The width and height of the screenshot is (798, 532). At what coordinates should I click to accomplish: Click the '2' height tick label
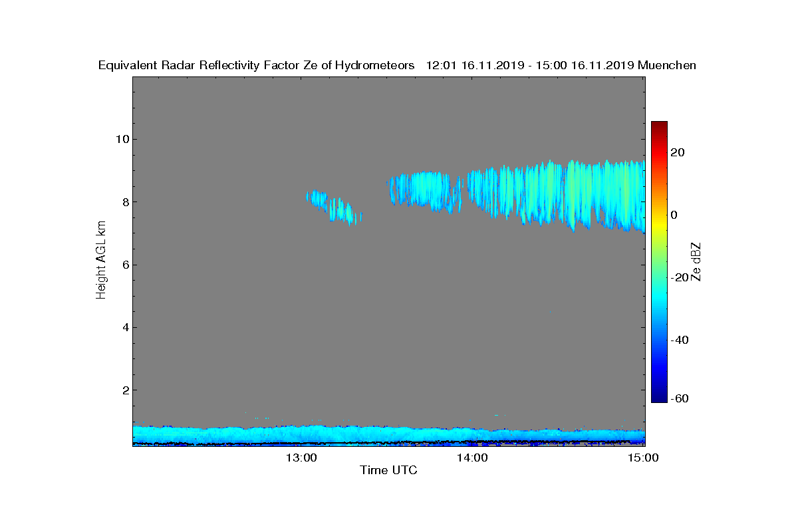tap(124, 390)
